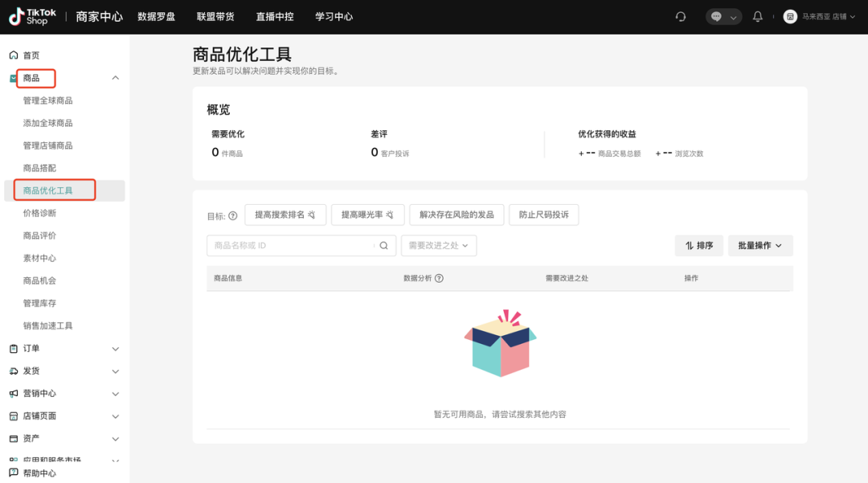Open the 需要改进之处 dropdown
Screen dimensions: 868x483
[x=437, y=245]
